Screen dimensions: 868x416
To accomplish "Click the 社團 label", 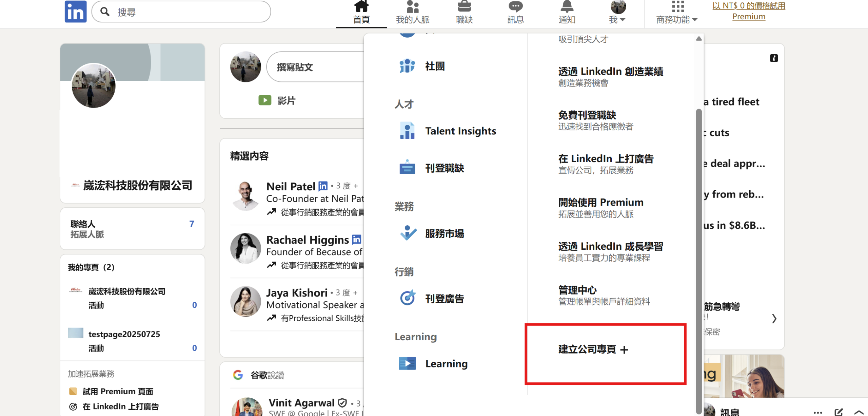I will [x=435, y=66].
